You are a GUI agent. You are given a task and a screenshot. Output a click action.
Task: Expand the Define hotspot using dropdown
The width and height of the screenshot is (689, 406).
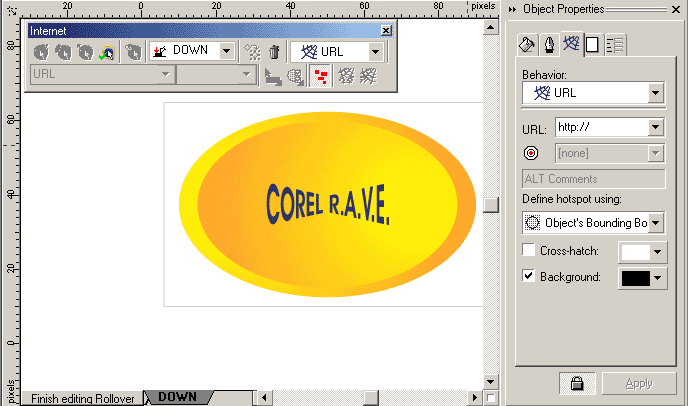click(656, 222)
